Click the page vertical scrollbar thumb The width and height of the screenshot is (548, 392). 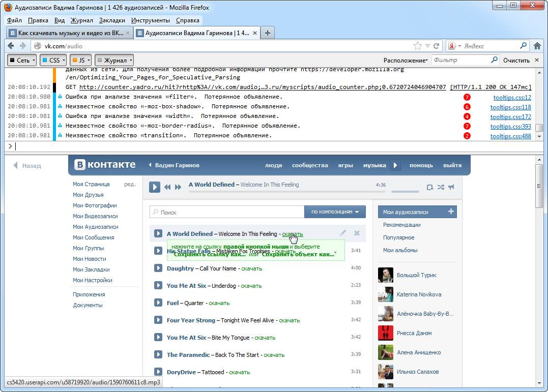tap(539, 186)
